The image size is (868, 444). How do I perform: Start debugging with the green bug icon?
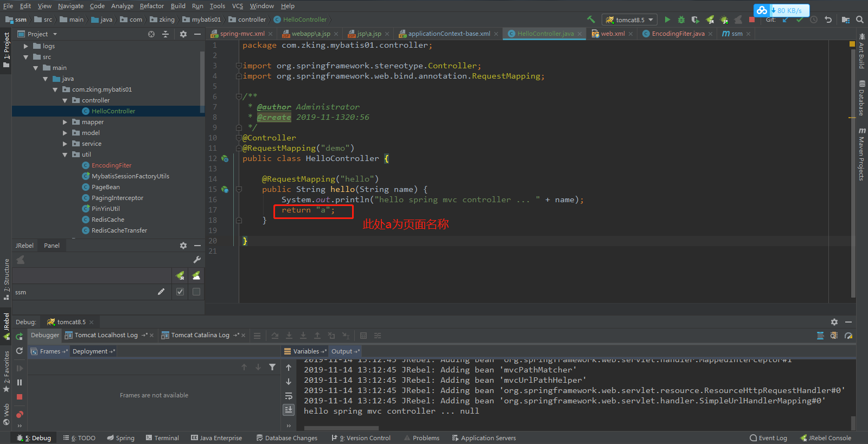click(x=681, y=20)
